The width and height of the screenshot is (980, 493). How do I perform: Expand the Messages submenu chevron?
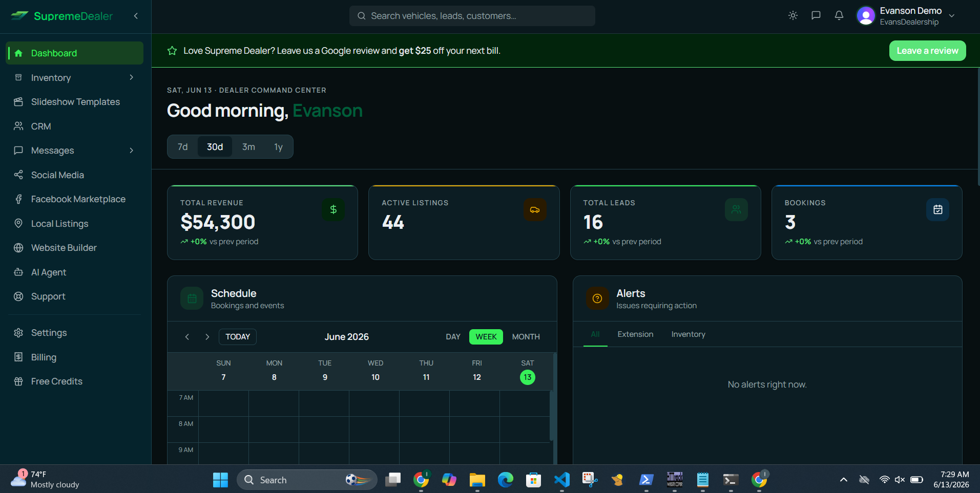(132, 151)
